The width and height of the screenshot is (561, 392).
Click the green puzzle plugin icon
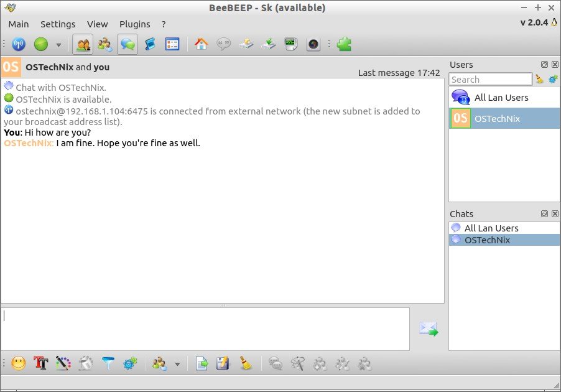(344, 44)
